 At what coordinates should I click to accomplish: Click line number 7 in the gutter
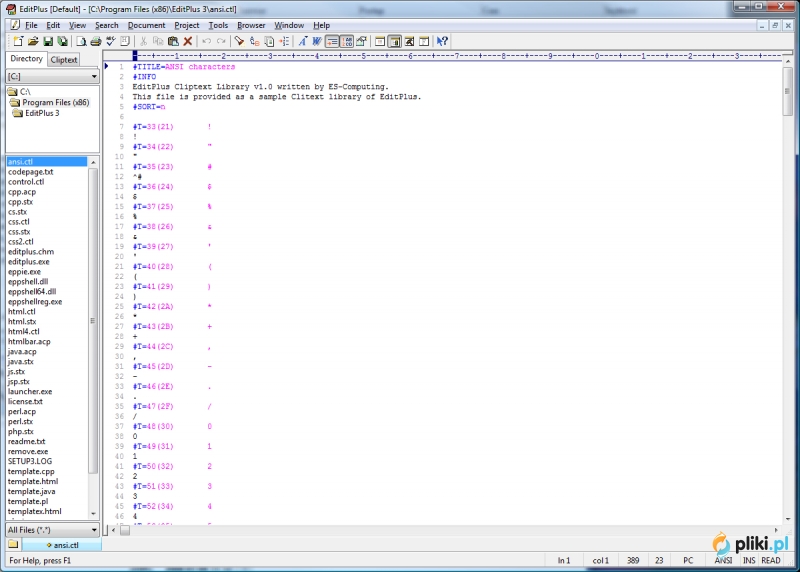(x=121, y=127)
